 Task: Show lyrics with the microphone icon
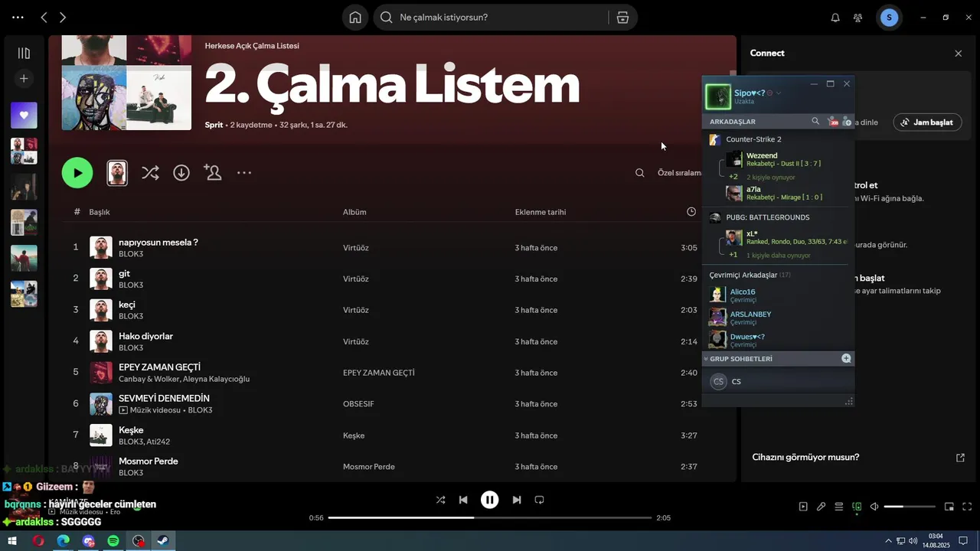[x=821, y=507]
